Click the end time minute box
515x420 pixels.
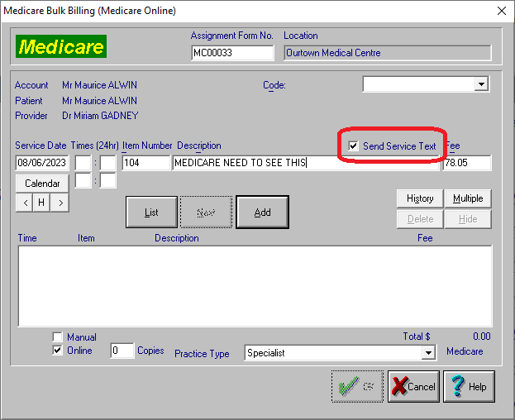pos(108,180)
